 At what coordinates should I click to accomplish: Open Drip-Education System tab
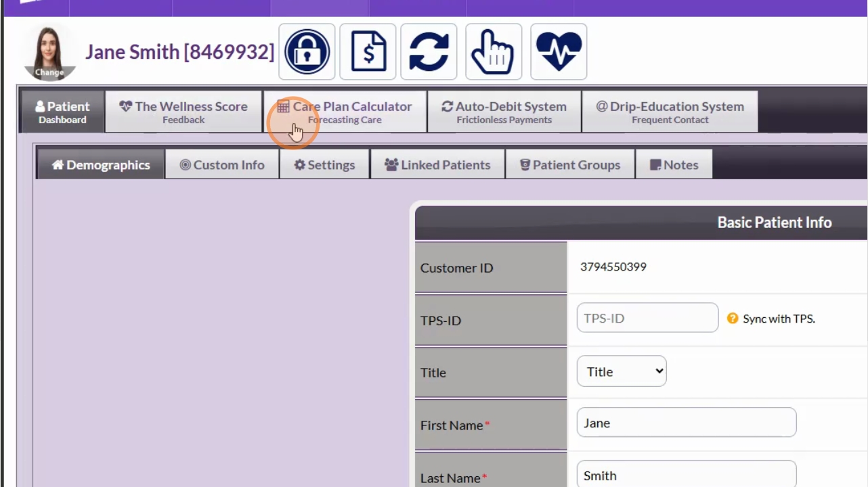pyautogui.click(x=670, y=112)
